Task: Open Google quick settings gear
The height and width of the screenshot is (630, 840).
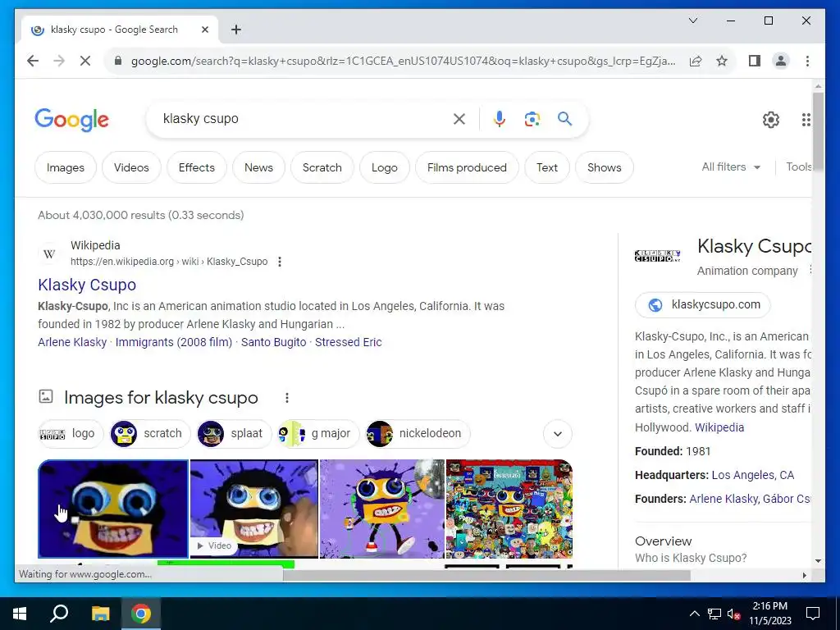Action: coord(770,120)
